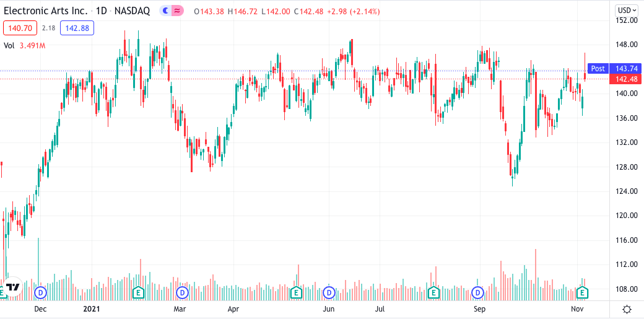
Task: Open the December dividend D marker
Action: 41,293
